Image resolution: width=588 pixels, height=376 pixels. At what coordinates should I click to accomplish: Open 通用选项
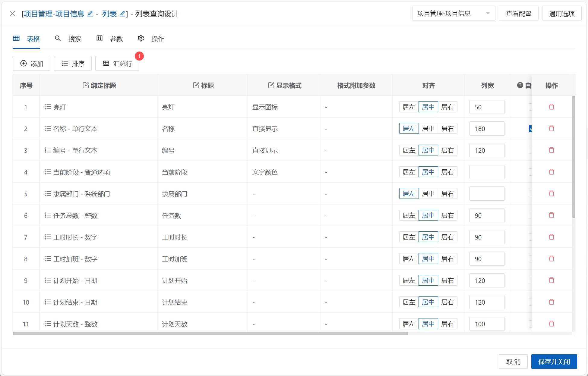tap(562, 14)
